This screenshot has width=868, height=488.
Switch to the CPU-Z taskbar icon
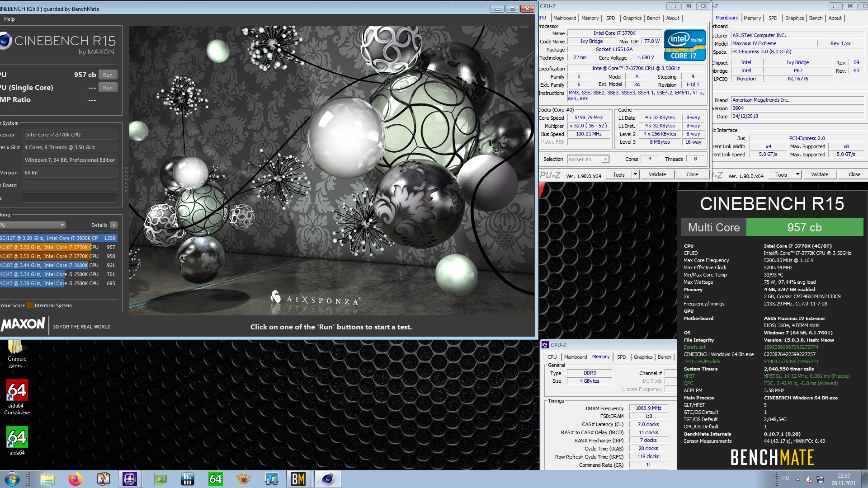[130, 479]
